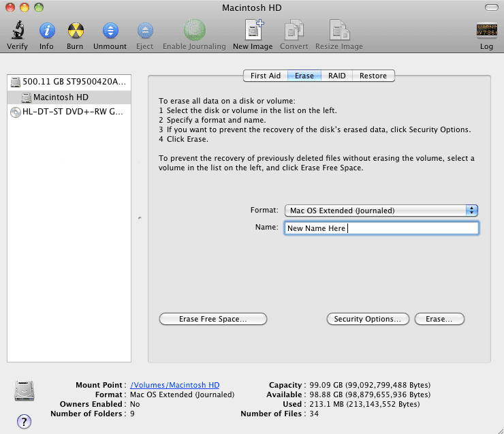Screen dimensions: 504x434
Task: Click the Burn disc icon
Action: [75, 31]
